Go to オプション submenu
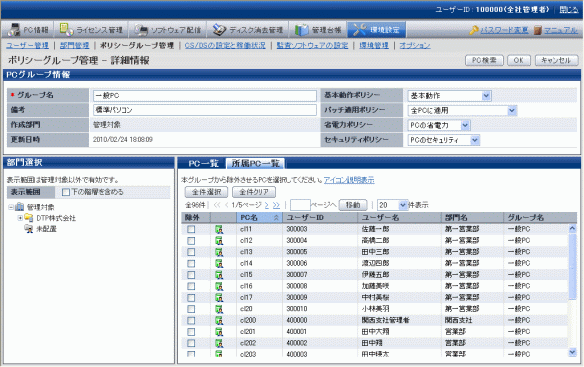 click(x=415, y=45)
